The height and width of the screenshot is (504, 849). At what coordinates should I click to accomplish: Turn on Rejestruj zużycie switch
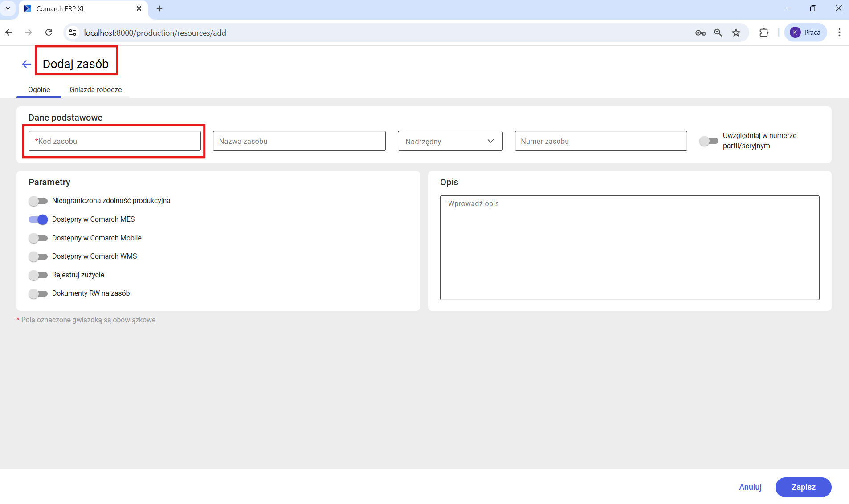coord(38,275)
